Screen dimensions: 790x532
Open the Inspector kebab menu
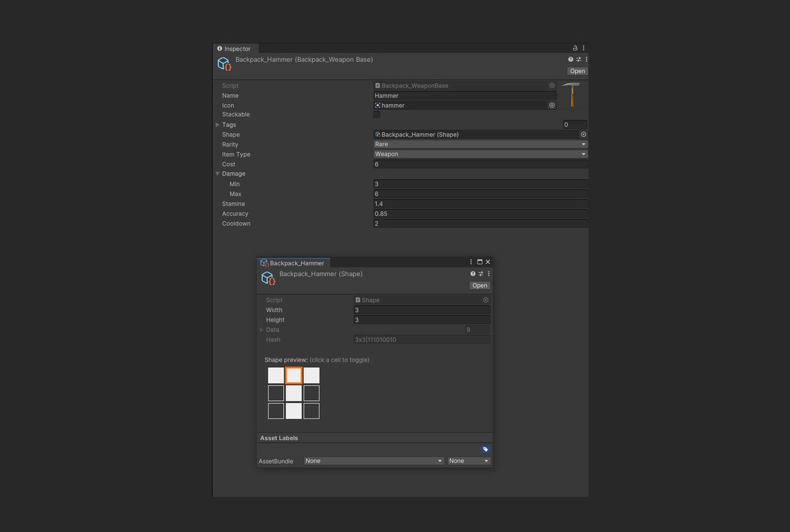click(583, 48)
